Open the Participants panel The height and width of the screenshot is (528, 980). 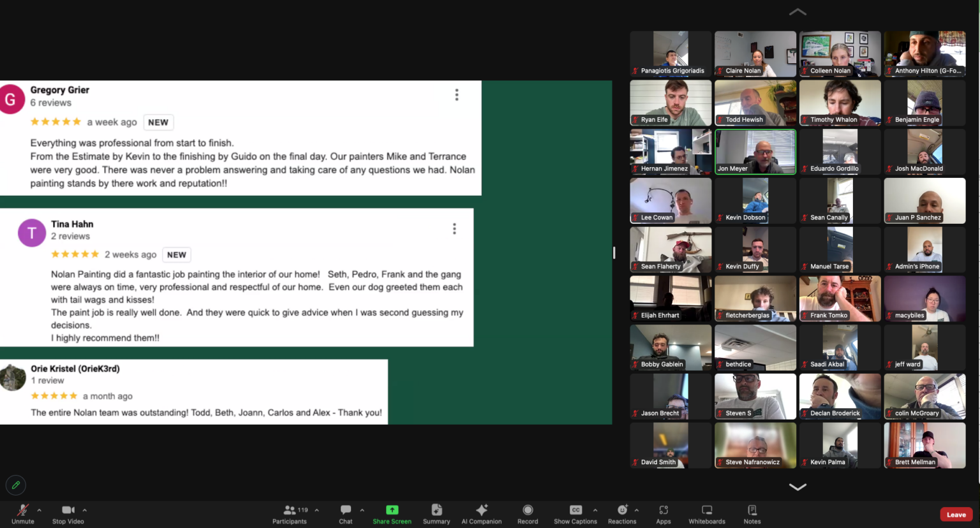click(x=290, y=514)
